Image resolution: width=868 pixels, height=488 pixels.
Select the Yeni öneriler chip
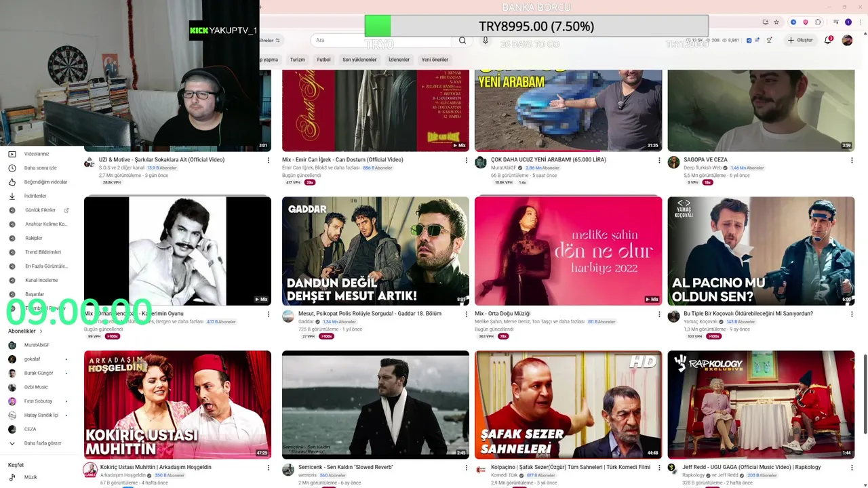(435, 60)
